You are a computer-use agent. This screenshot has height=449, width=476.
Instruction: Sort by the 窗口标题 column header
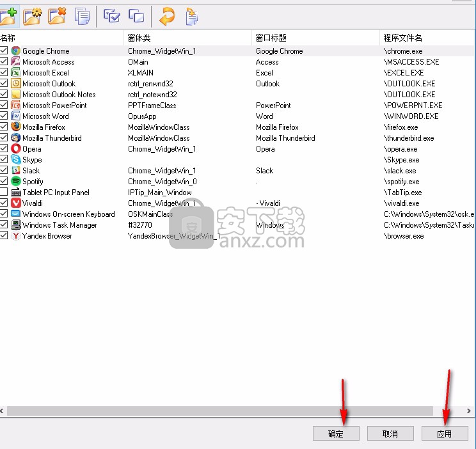click(315, 38)
